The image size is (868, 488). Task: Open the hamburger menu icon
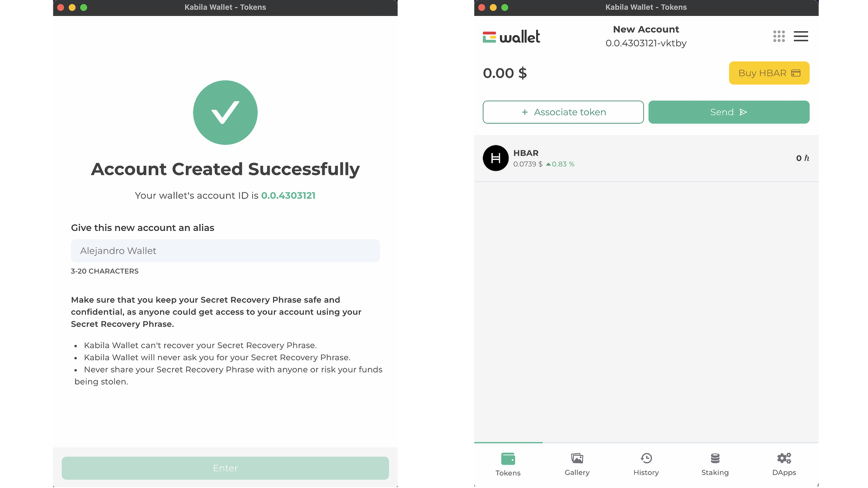click(x=801, y=37)
